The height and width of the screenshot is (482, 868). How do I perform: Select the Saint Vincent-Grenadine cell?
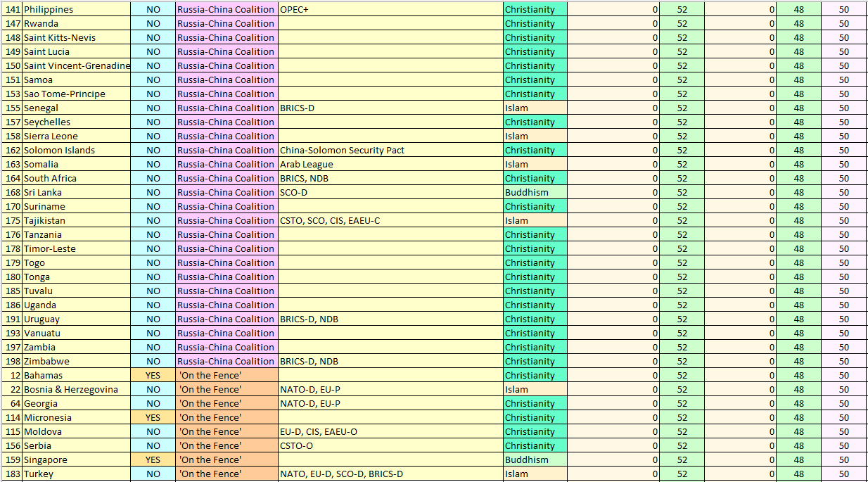pyautogui.click(x=77, y=66)
